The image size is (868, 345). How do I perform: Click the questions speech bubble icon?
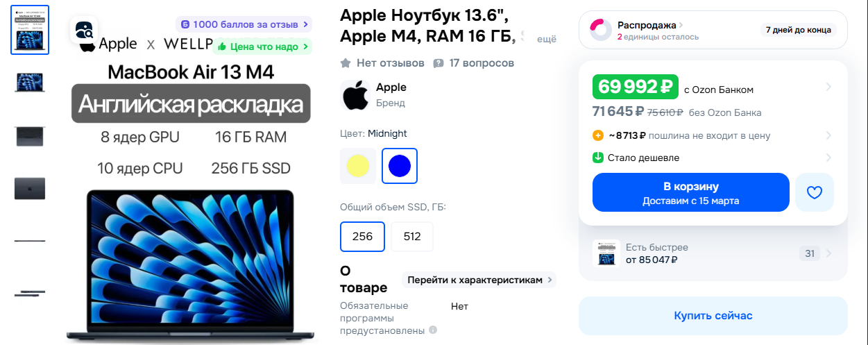click(x=439, y=63)
